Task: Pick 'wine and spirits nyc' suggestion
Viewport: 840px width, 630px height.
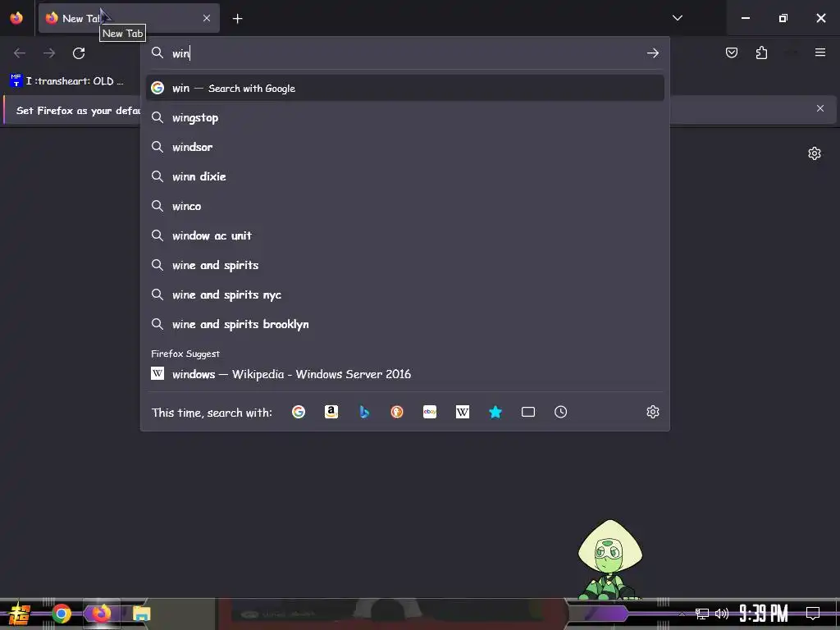Action: point(405,294)
